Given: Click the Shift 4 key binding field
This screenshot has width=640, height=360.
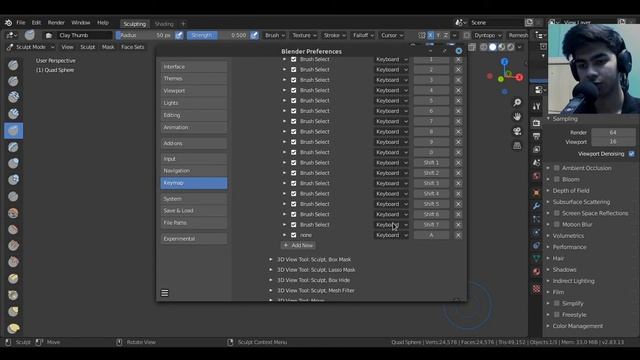Looking at the screenshot, I should [x=431, y=193].
